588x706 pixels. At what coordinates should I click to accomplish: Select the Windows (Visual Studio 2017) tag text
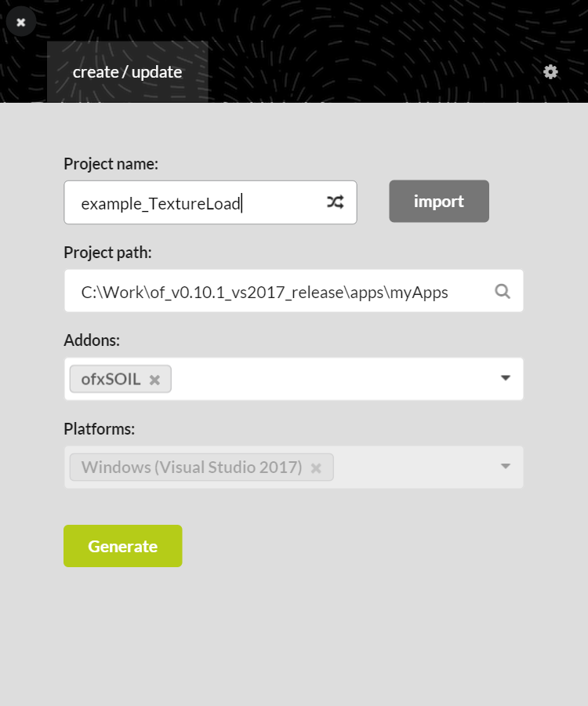point(191,468)
